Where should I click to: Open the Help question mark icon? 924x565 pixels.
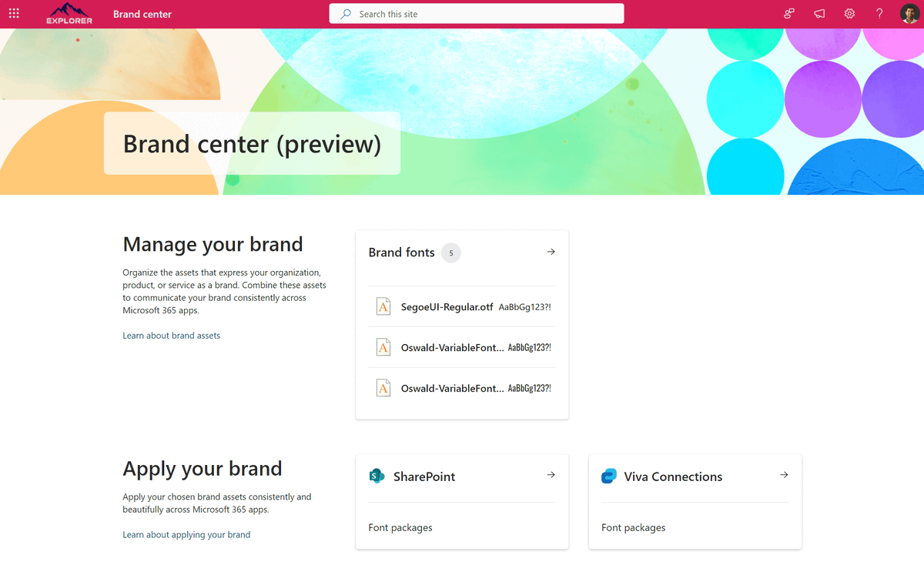[x=879, y=14]
